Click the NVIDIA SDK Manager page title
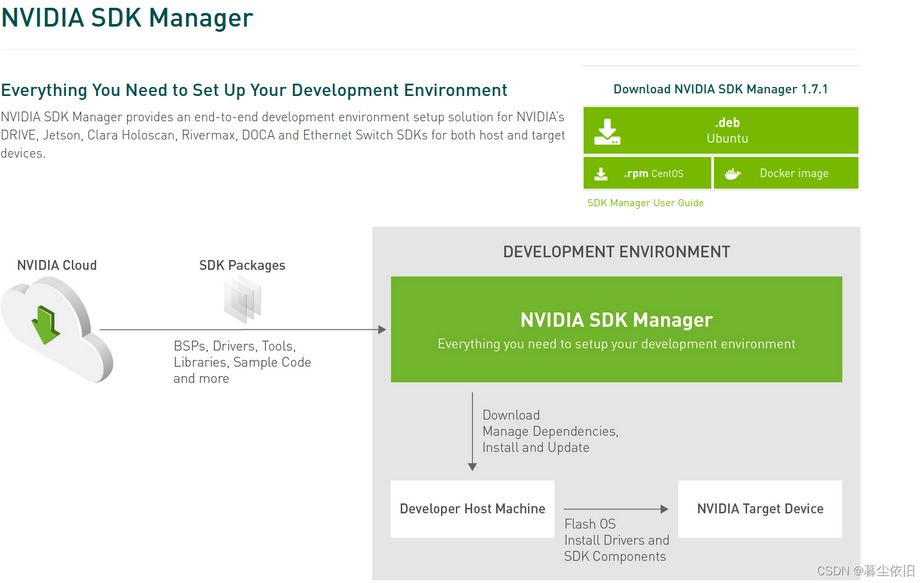This screenshot has width=924, height=583. tap(127, 18)
